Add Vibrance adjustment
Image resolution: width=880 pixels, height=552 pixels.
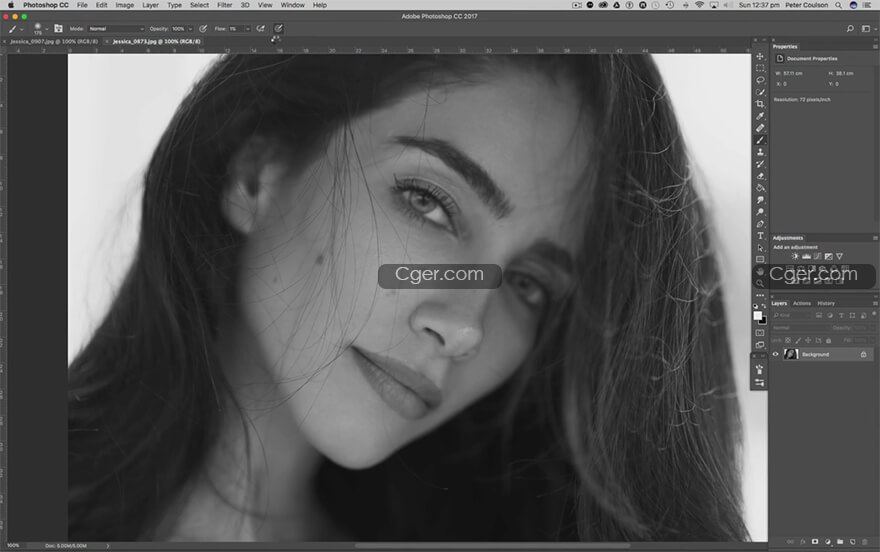click(840, 256)
